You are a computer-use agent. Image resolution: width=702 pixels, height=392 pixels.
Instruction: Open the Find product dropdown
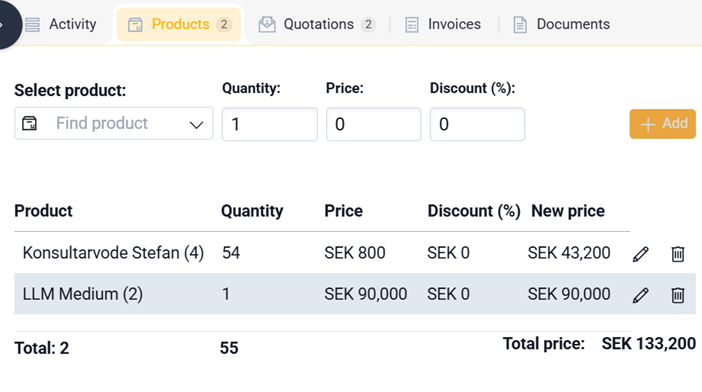[114, 124]
